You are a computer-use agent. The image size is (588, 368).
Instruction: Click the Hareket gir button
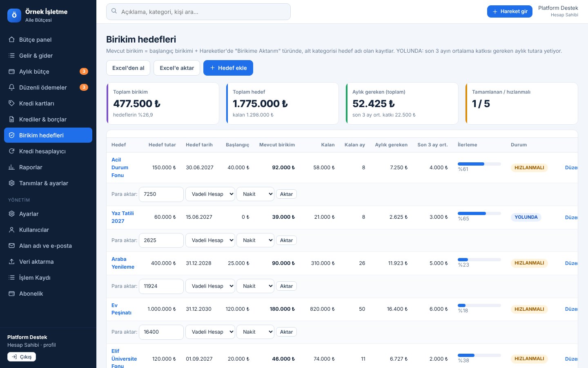510,11
